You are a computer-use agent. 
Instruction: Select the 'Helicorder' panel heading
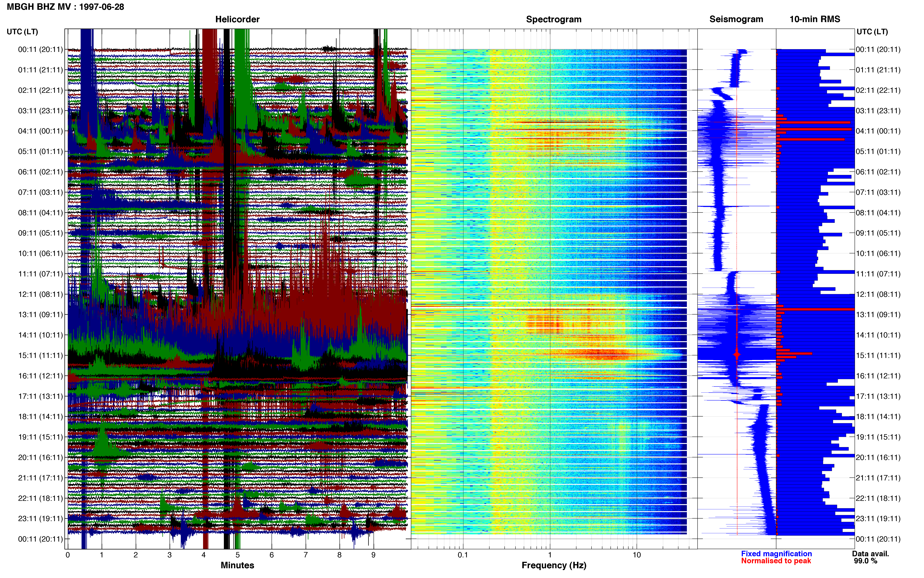coord(237,20)
